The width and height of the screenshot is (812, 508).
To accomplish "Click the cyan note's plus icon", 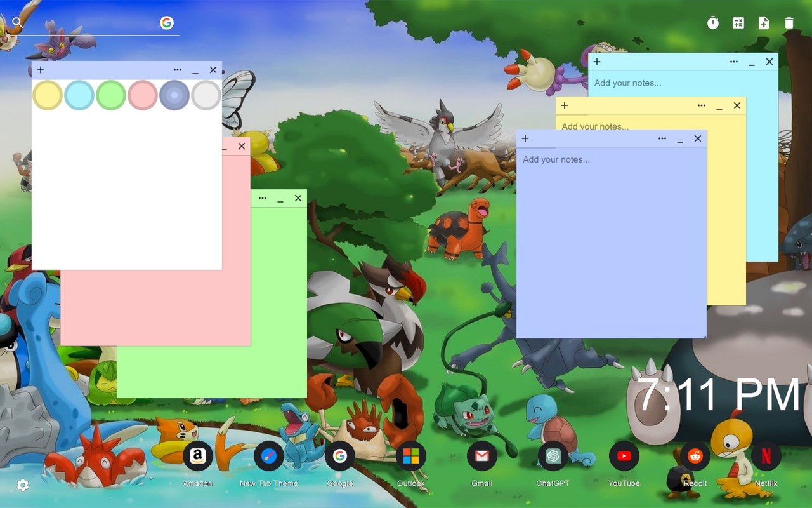I will coord(597,62).
